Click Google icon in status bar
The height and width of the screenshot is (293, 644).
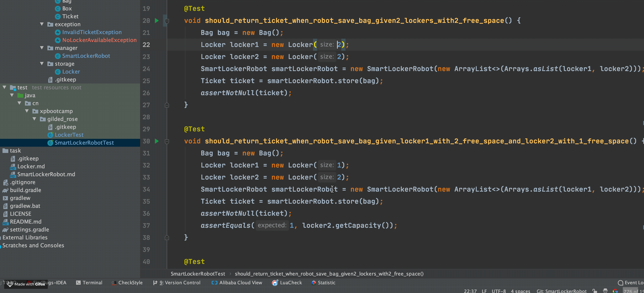[615, 291]
